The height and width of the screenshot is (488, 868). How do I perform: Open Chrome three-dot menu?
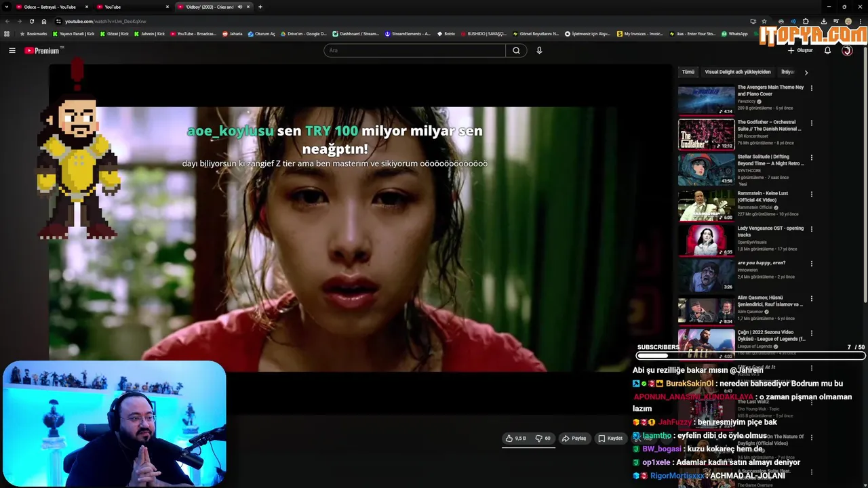point(861,21)
